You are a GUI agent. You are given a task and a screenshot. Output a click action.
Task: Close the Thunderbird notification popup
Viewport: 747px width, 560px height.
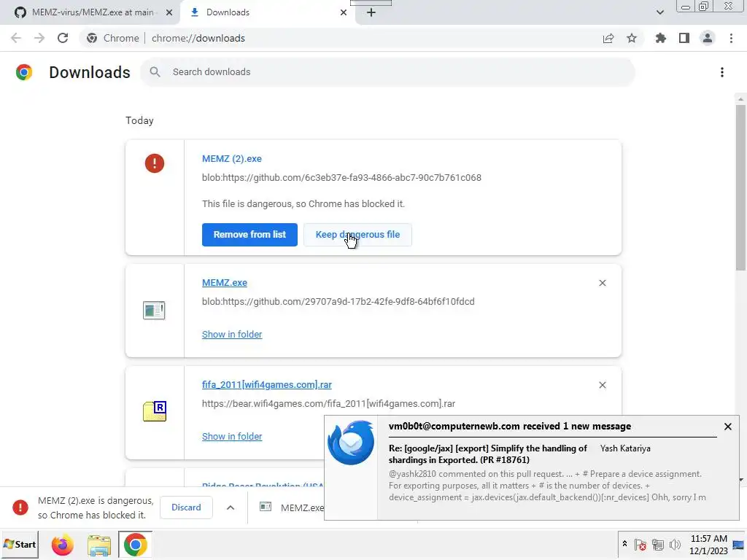tap(728, 427)
